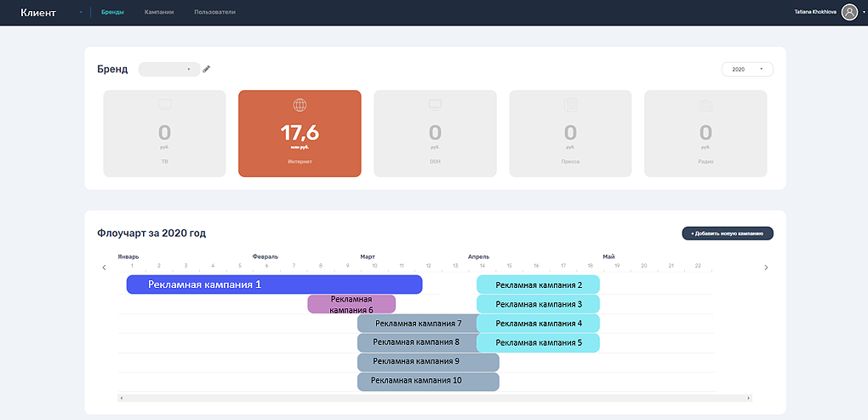Open the Бренд selection dropdown
This screenshot has width=868, height=420.
click(168, 69)
